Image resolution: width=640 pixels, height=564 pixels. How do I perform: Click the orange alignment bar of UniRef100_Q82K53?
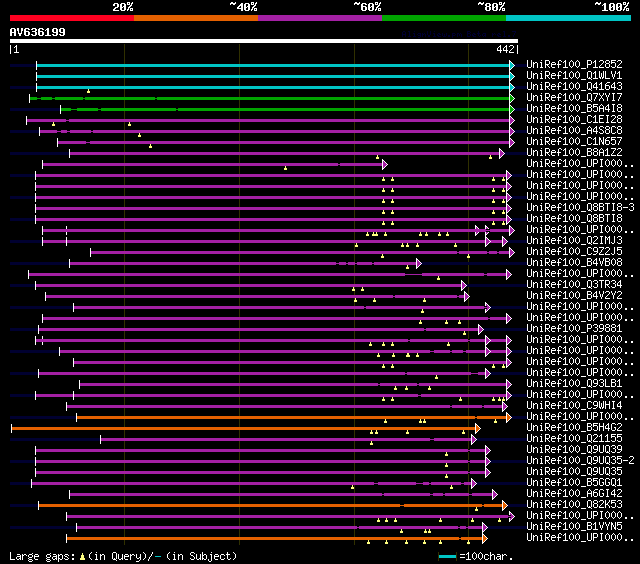[x=273, y=506]
